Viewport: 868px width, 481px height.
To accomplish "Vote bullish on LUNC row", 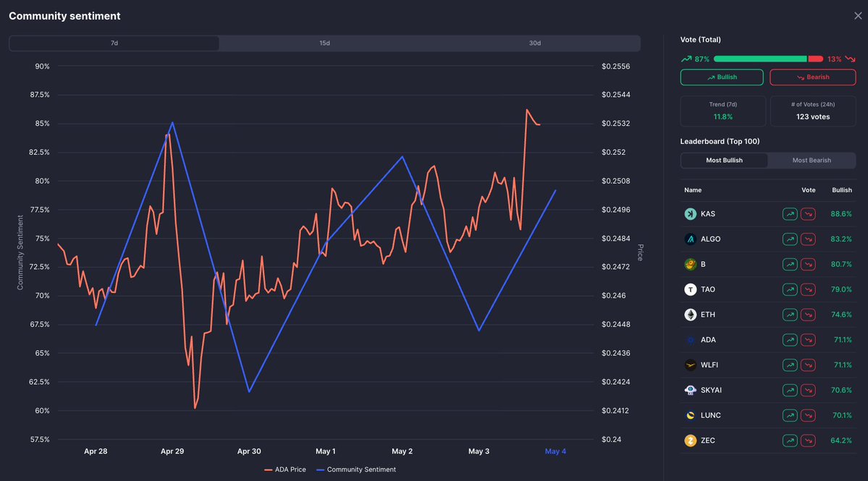I will [790, 415].
